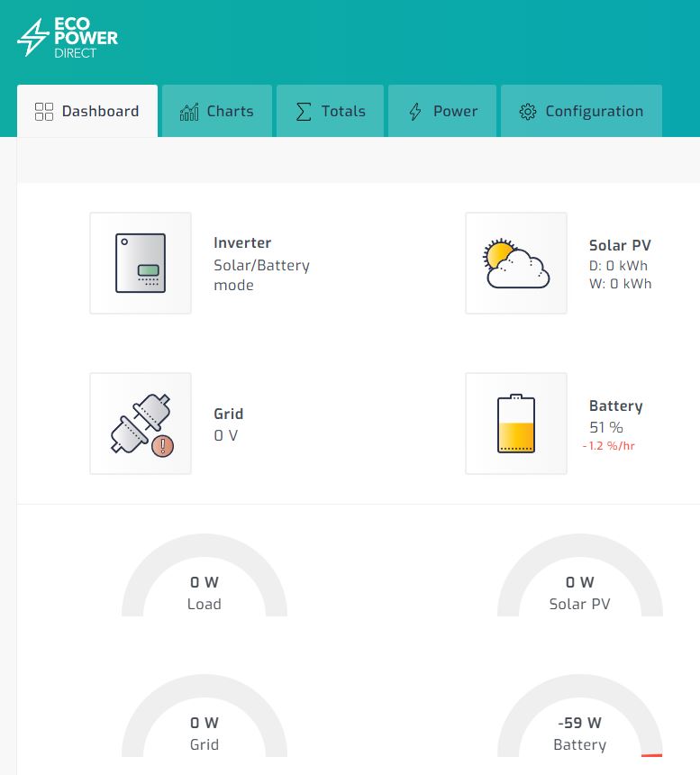Click the Battery -59 W gauge
The height and width of the screenshot is (775, 700).
click(x=580, y=716)
